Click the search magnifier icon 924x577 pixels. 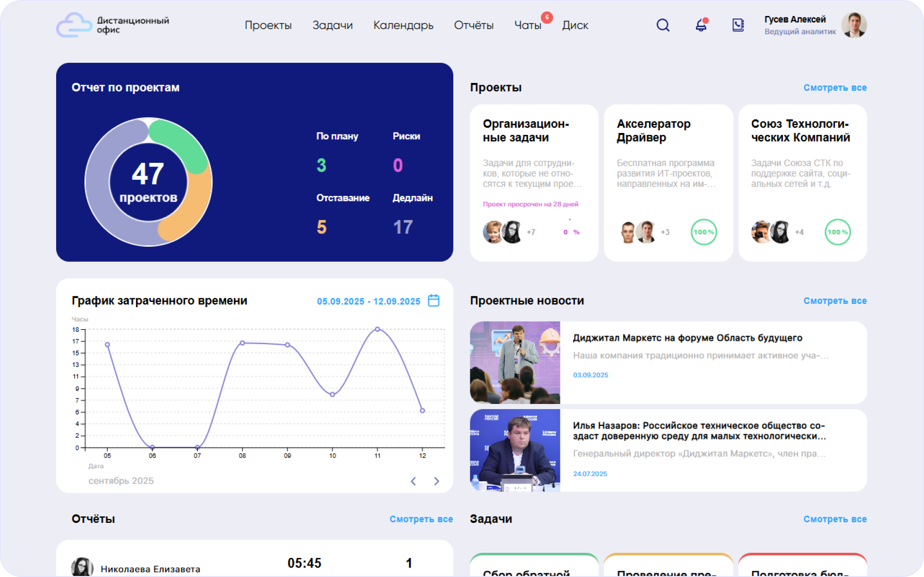pos(663,25)
